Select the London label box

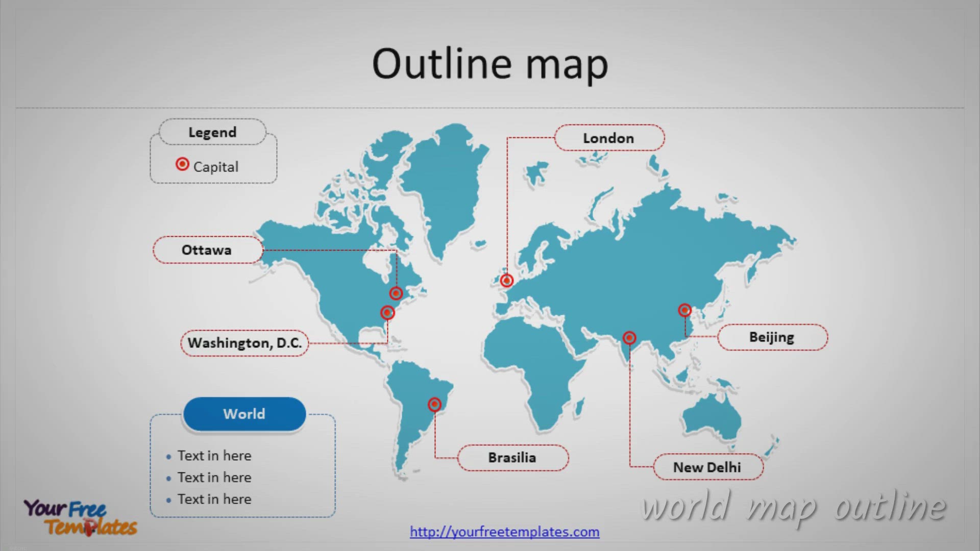[609, 138]
